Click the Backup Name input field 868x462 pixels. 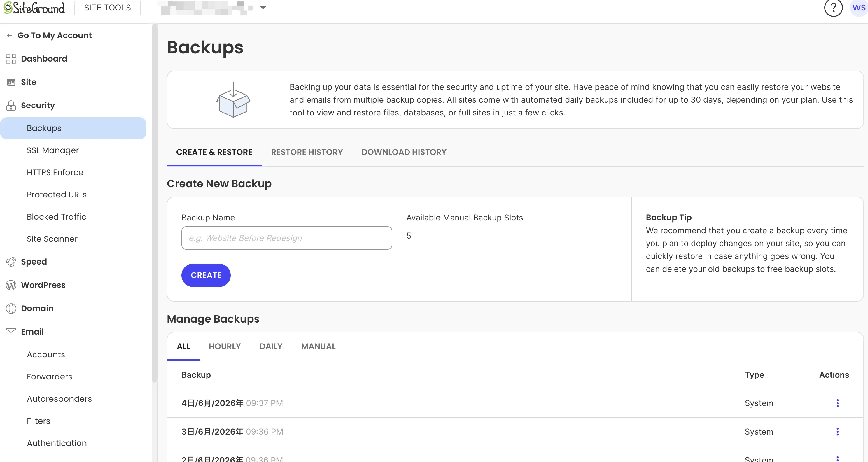[x=286, y=238]
